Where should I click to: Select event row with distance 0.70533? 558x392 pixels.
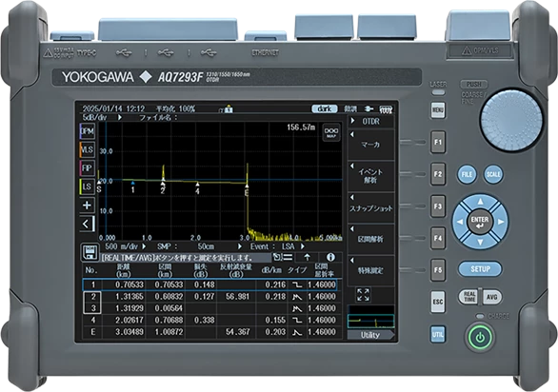point(209,284)
